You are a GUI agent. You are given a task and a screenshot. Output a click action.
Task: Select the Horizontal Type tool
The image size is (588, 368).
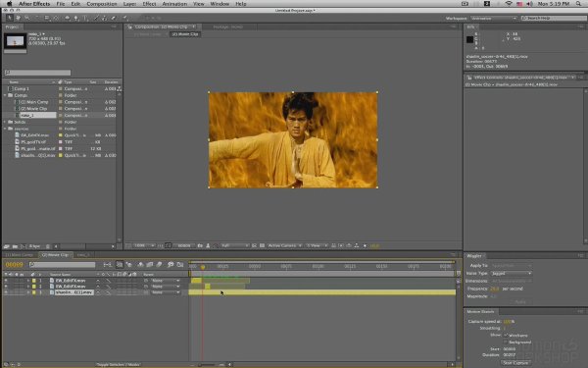[x=85, y=18]
